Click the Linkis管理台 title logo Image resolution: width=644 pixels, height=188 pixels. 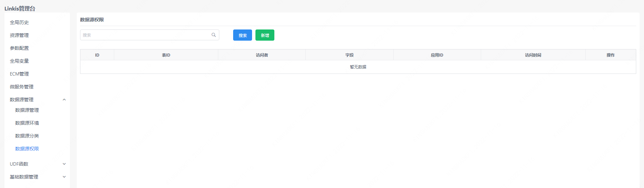pyautogui.click(x=20, y=8)
